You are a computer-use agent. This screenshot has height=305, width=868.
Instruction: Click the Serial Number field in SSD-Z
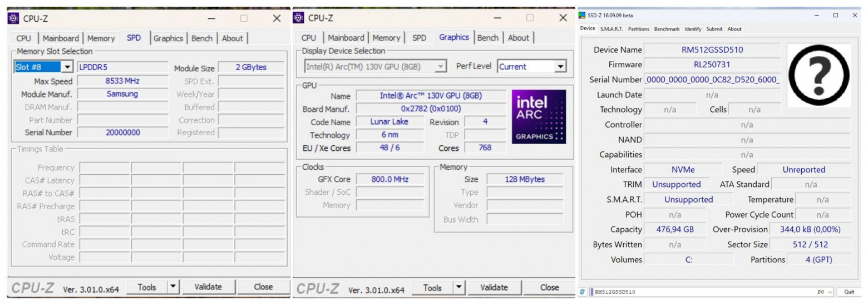click(712, 80)
